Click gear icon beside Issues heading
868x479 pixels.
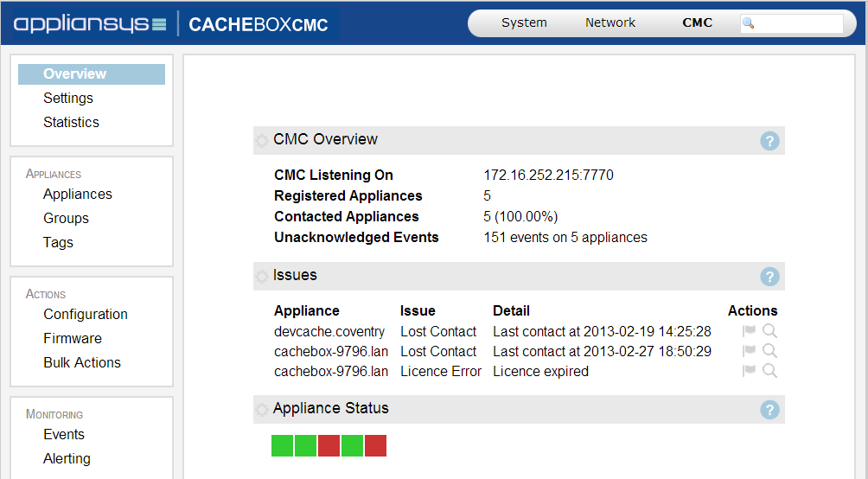coord(262,276)
